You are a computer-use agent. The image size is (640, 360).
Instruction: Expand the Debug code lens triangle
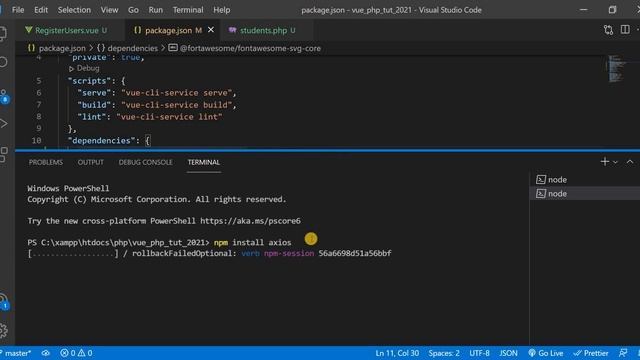pos(71,69)
